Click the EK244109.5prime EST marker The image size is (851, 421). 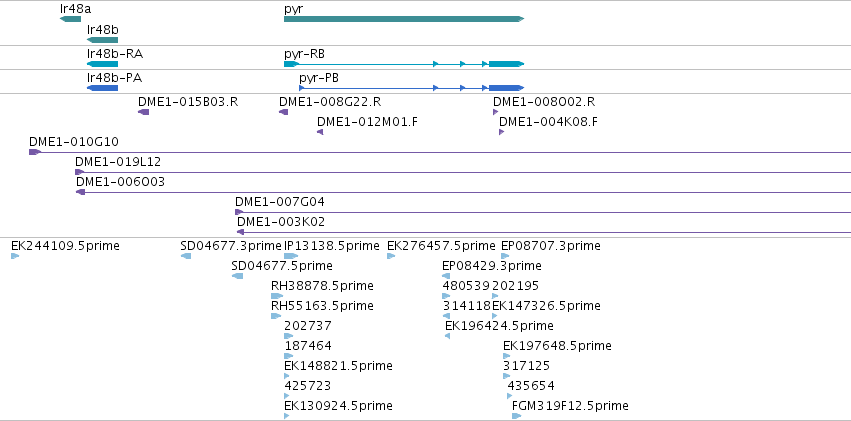coord(15,256)
